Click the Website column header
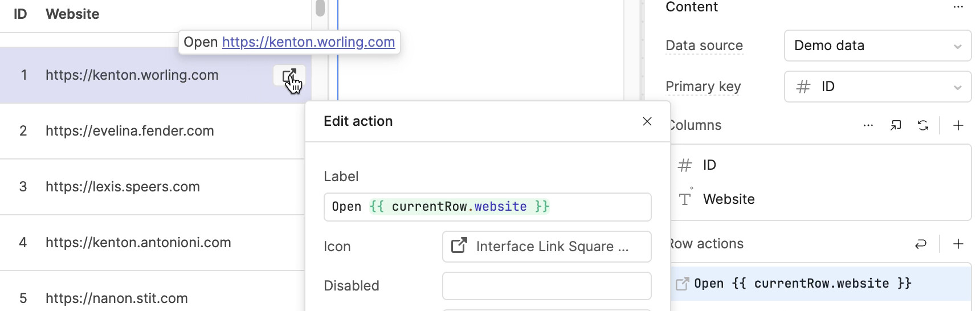Image resolution: width=980 pixels, height=311 pixels. pyautogui.click(x=72, y=14)
